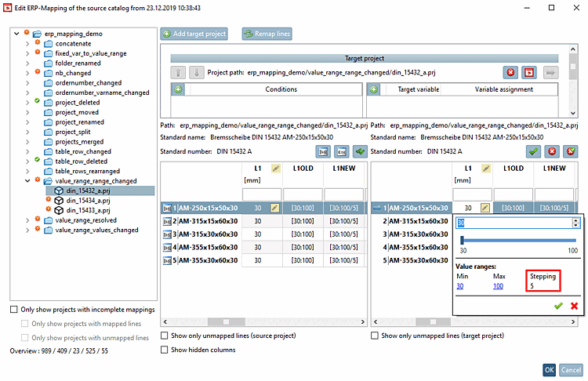The width and height of the screenshot is (588, 381).
Task: Add target variable with green plus icon
Action: (x=373, y=89)
